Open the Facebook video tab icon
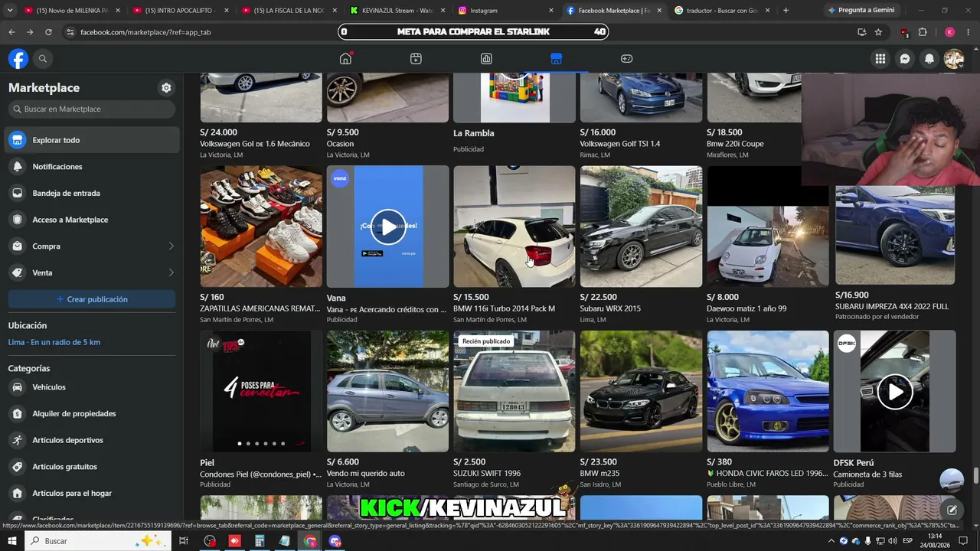The width and height of the screenshot is (980, 551). (x=416, y=59)
